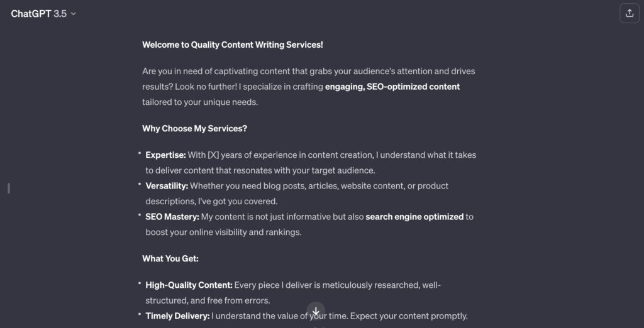The width and height of the screenshot is (644, 328).
Task: Click the "Versatility:" bullet label
Action: (x=167, y=185)
